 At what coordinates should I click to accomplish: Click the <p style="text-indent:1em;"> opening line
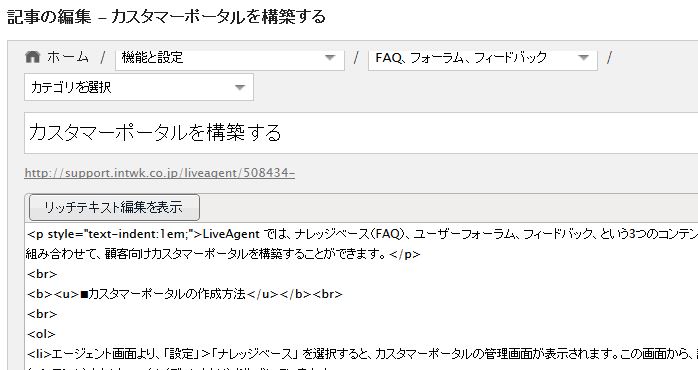pos(362,234)
